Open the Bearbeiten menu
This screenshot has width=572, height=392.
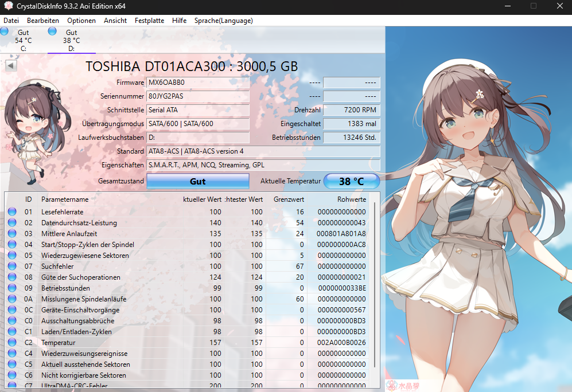click(x=42, y=21)
